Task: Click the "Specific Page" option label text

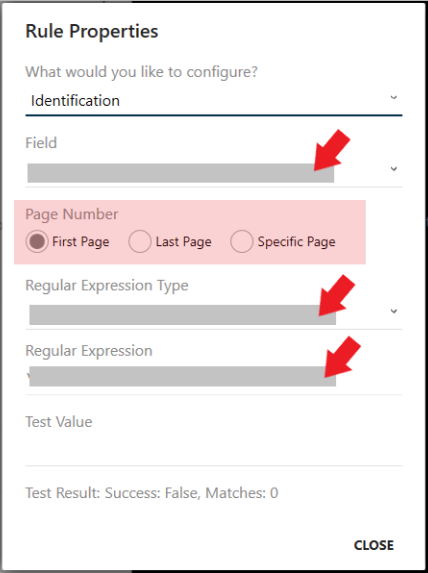Action: [296, 242]
